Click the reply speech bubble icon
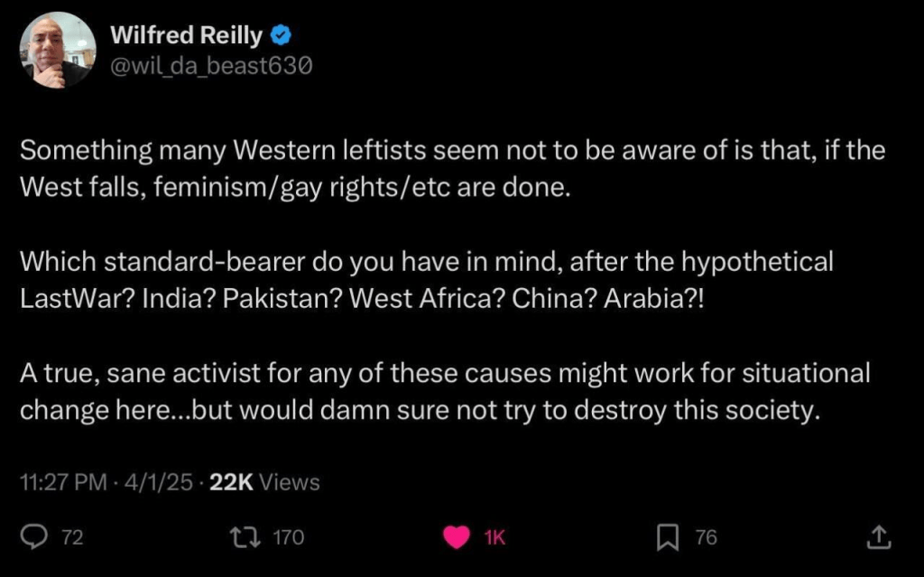This screenshot has width=924, height=577. [33, 538]
